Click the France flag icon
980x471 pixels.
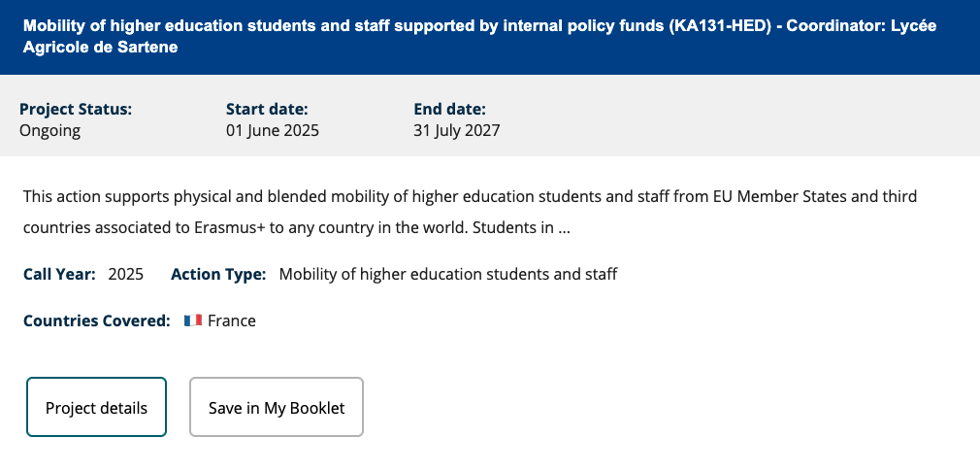(x=193, y=320)
